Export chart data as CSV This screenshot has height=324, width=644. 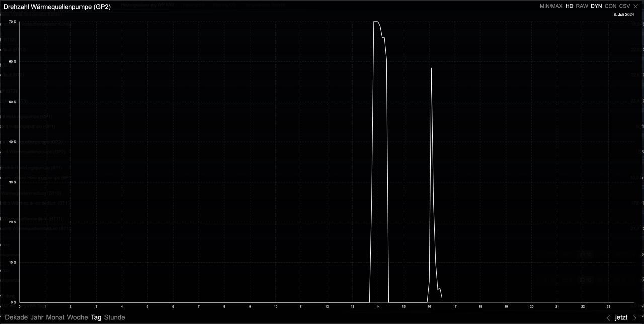coord(624,6)
